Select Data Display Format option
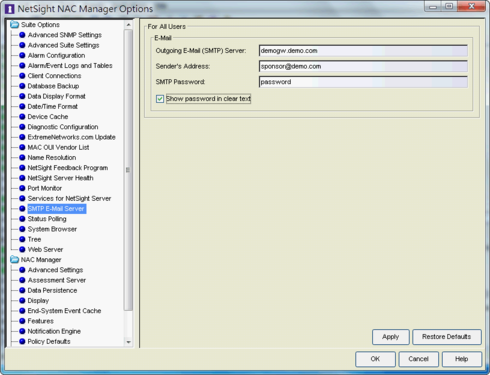This screenshot has width=490, height=375. tap(56, 96)
